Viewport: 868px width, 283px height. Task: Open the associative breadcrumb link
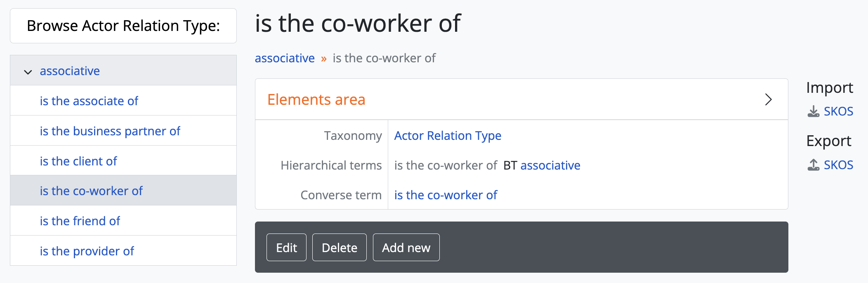[x=285, y=58]
